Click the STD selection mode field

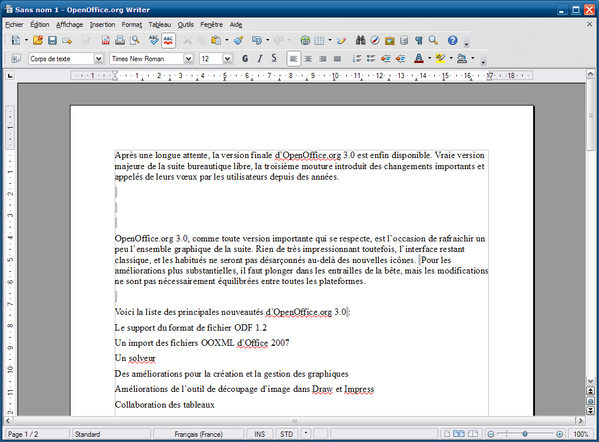(287, 434)
